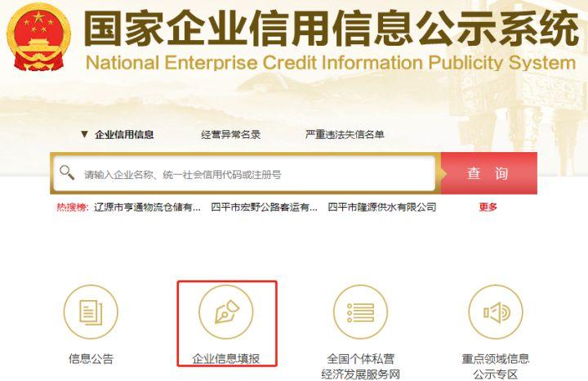Open the 信息公告 document icon
The height and width of the screenshot is (381, 588).
[x=91, y=312]
